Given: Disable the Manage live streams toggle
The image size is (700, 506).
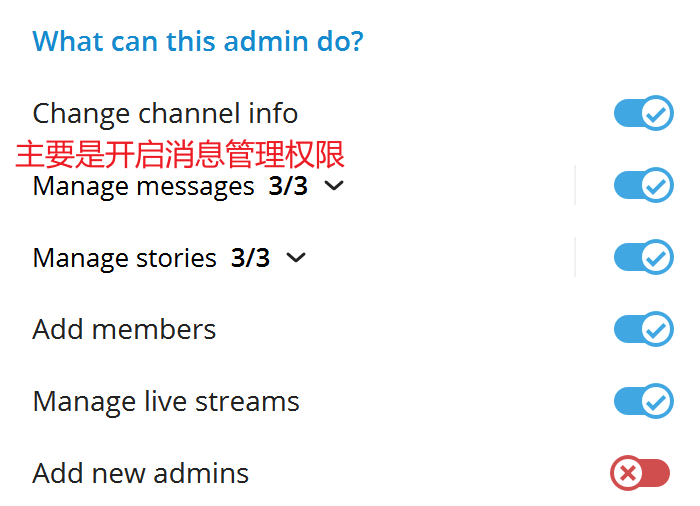Looking at the screenshot, I should pos(643,401).
